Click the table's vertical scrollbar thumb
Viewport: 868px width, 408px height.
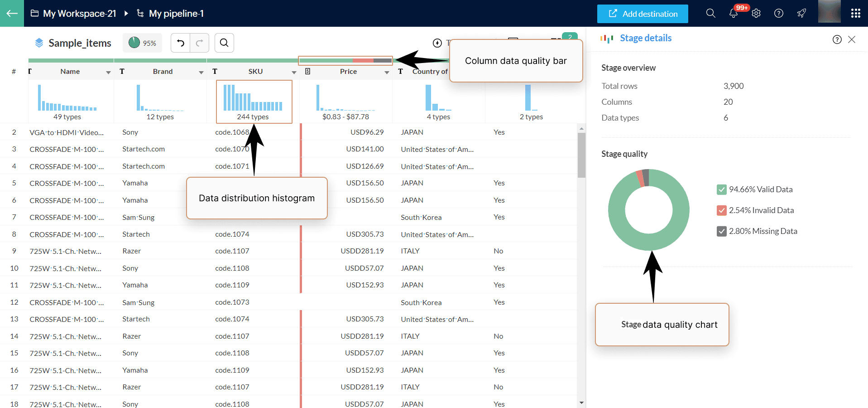coord(581,155)
